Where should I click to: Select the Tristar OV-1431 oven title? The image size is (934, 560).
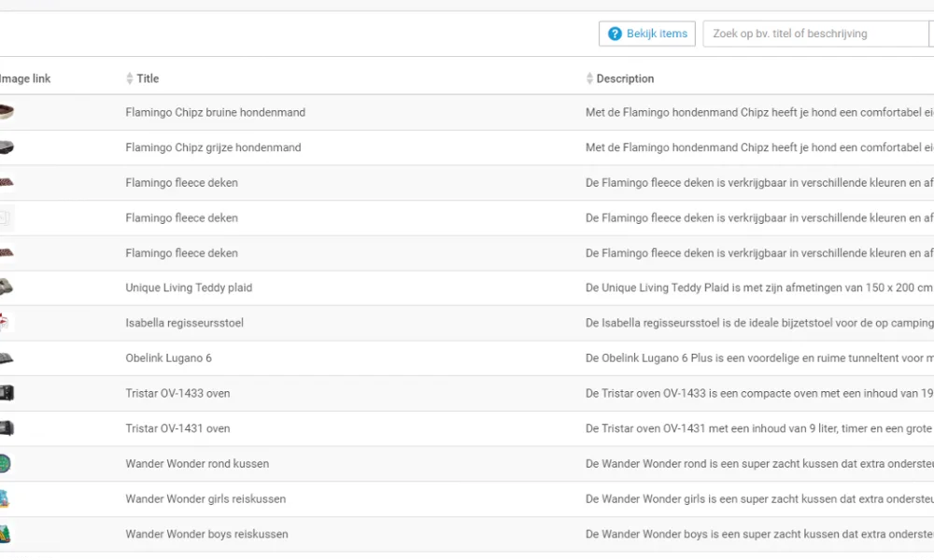pos(177,428)
